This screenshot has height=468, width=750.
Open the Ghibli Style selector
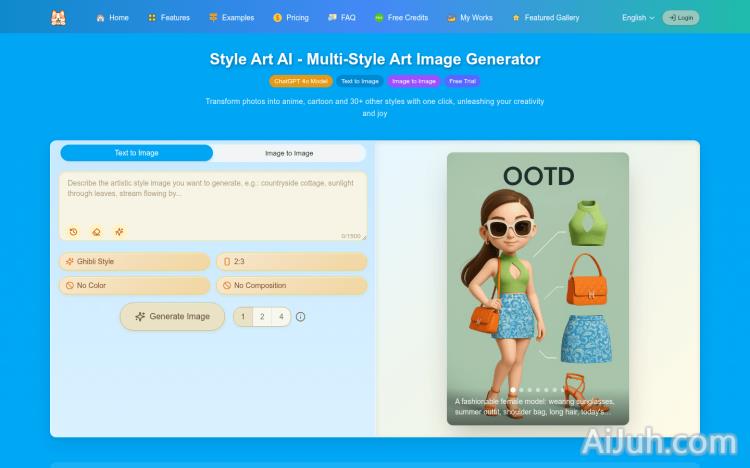point(134,261)
